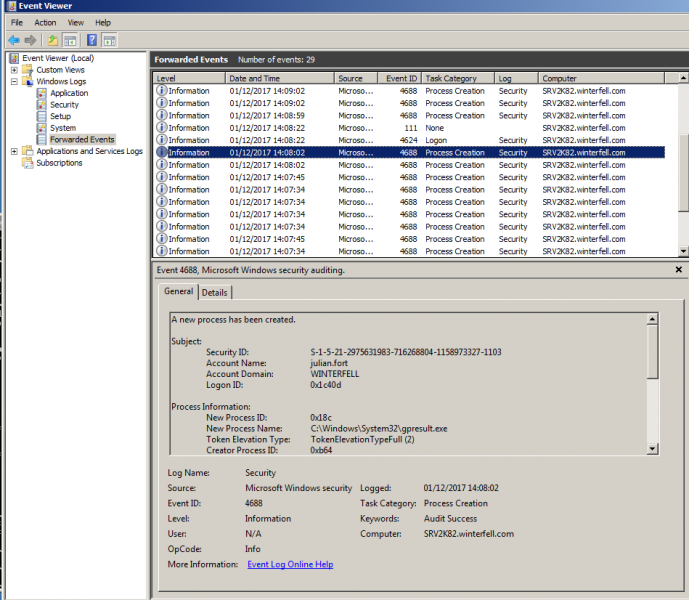Sort events by Event ID column
This screenshot has width=689, height=600.
click(401, 78)
